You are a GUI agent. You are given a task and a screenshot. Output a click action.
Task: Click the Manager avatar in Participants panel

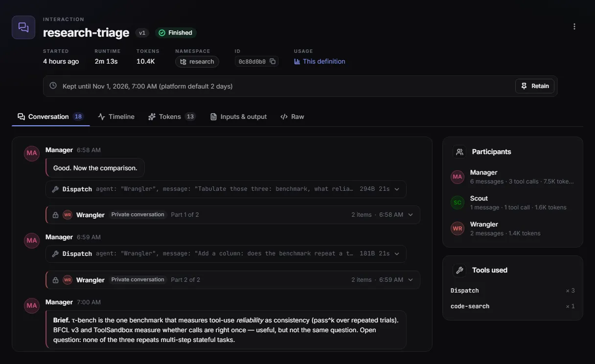pos(458,177)
